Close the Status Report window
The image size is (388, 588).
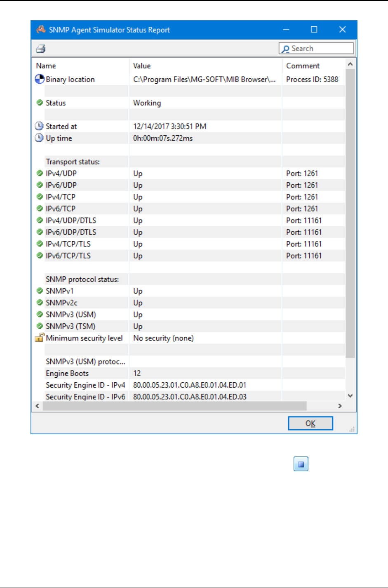[342, 29]
